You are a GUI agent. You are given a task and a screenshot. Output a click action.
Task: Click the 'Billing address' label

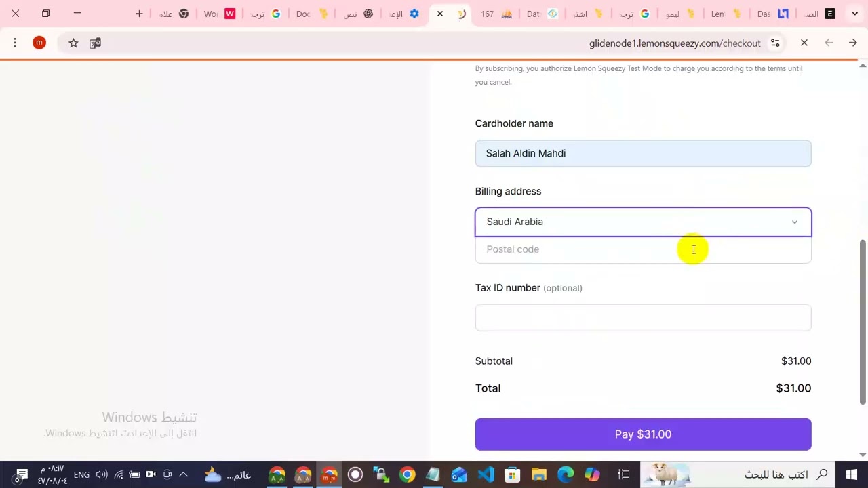[x=508, y=191]
